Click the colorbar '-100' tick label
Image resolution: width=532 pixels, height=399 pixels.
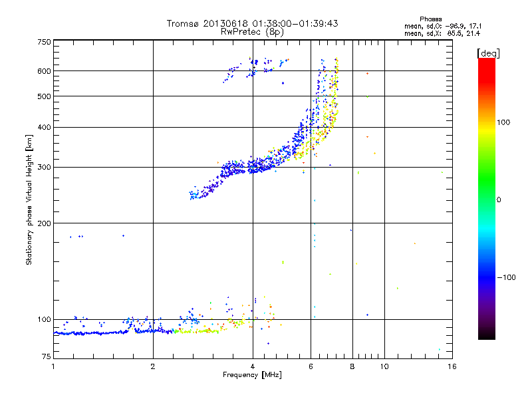coord(506,277)
